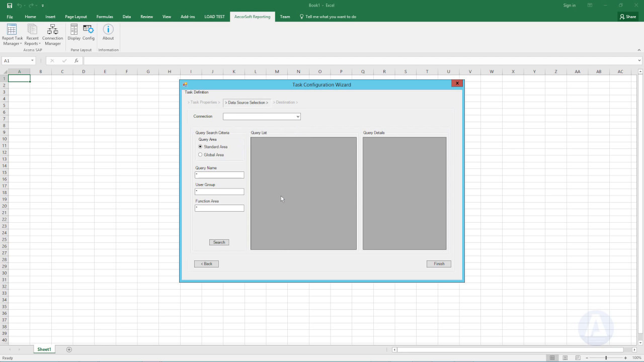This screenshot has width=644, height=362.
Task: Click 100% zoom level text
Action: coord(636,358)
